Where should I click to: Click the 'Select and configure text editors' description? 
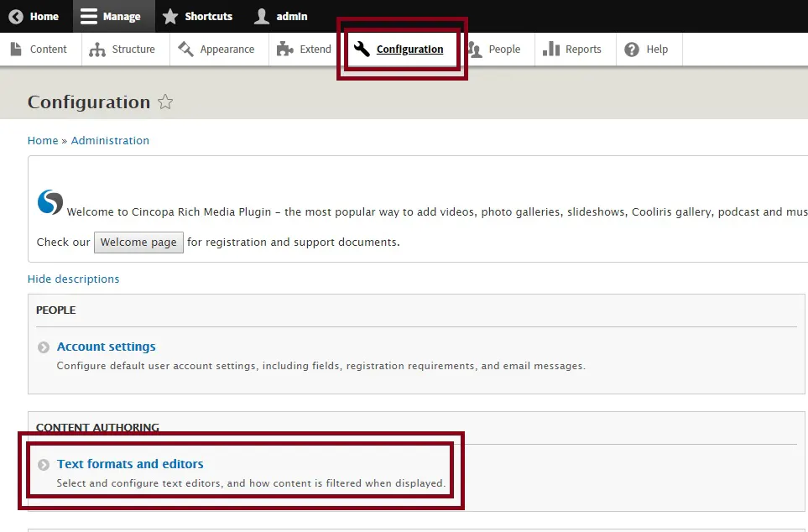tap(250, 483)
